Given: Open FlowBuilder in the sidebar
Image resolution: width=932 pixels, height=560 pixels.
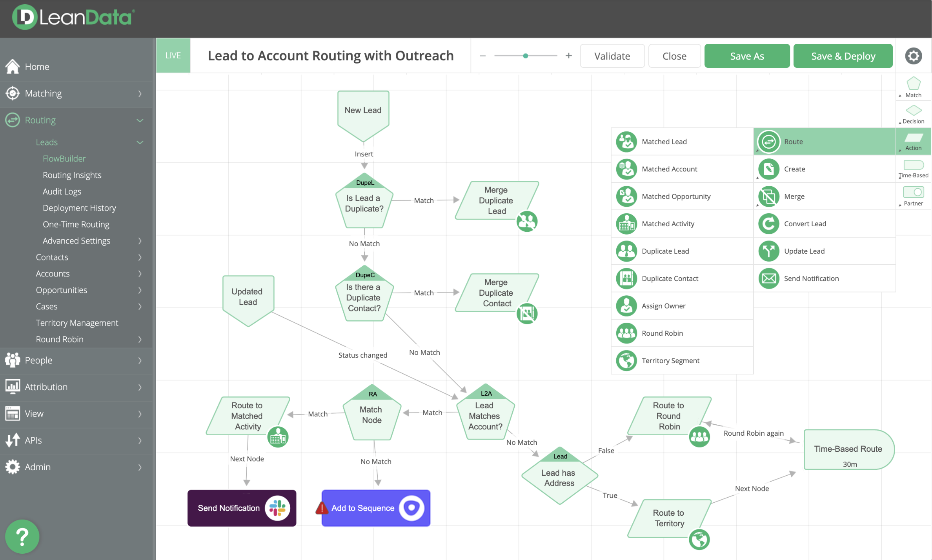Looking at the screenshot, I should coord(64,159).
